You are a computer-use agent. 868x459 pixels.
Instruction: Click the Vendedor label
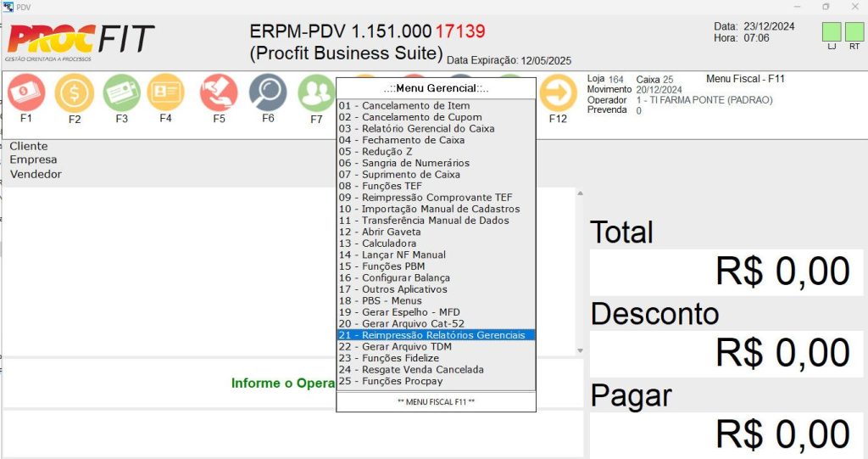(x=36, y=174)
